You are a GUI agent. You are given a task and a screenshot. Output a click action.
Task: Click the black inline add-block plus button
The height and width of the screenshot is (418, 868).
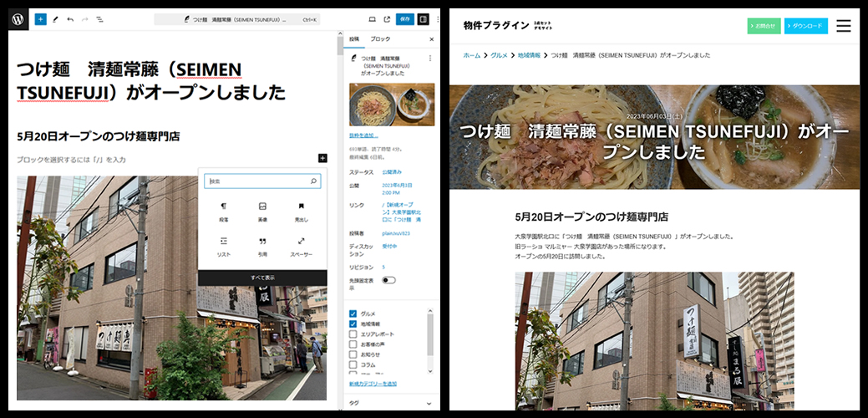point(322,158)
